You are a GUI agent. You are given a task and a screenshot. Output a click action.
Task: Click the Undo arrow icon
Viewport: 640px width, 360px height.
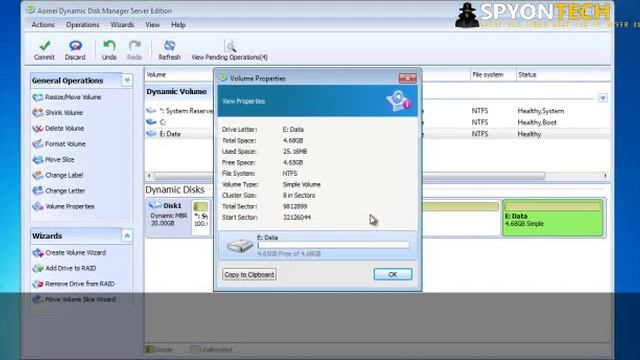point(109,45)
